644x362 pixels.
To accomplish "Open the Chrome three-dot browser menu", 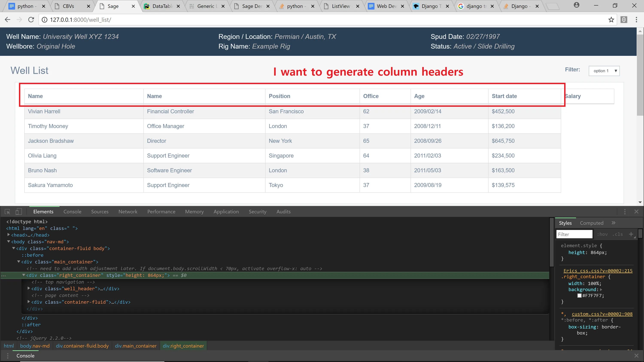I will pyautogui.click(x=636, y=20).
